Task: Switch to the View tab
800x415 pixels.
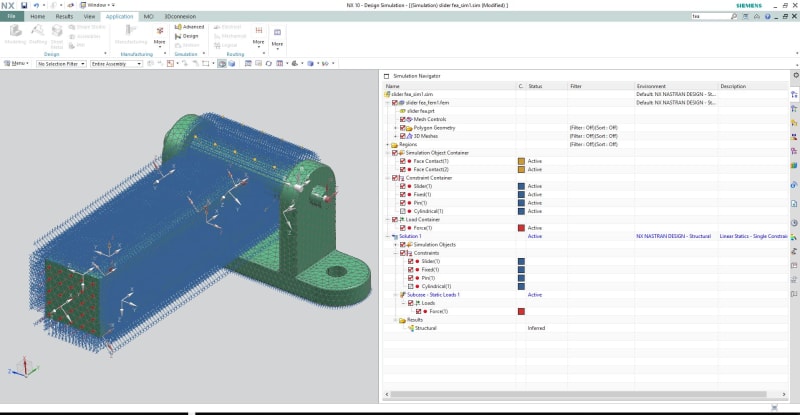Action: coord(89,16)
